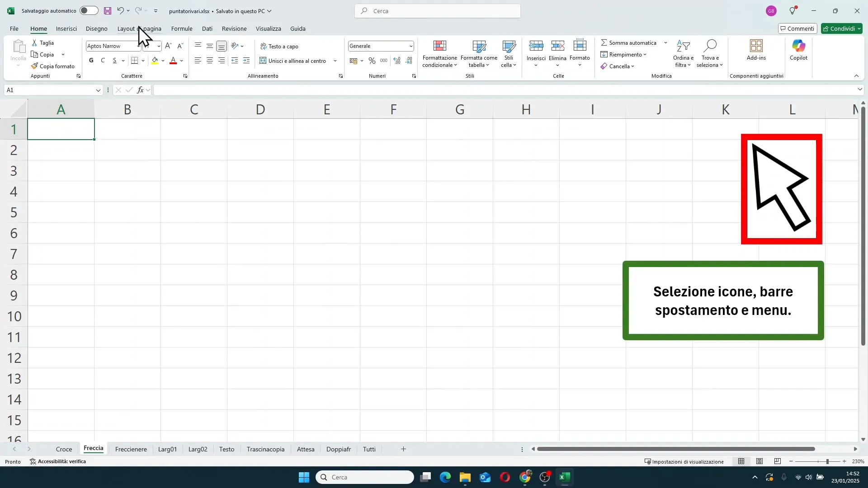Align text to the right
The image size is (868, 488).
(x=222, y=61)
